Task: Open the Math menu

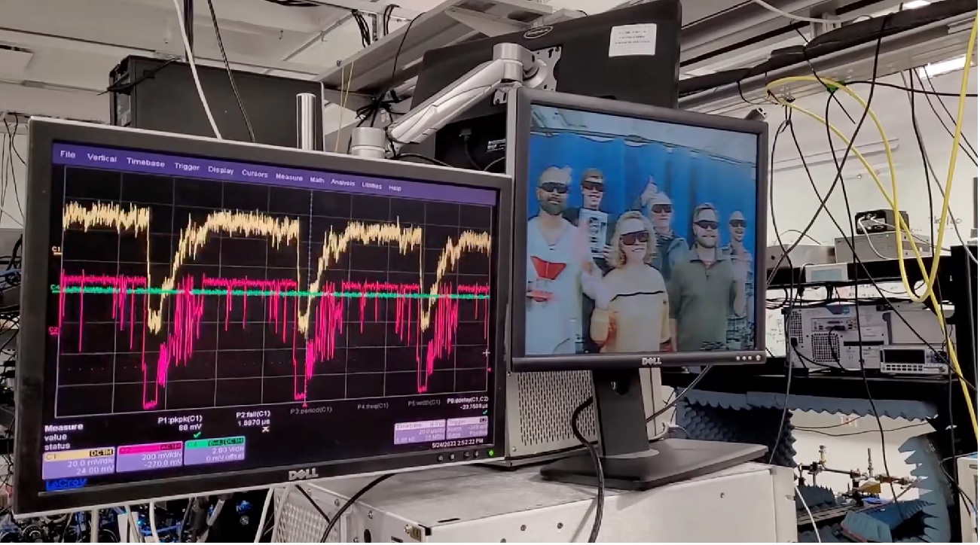Action: 317,180
